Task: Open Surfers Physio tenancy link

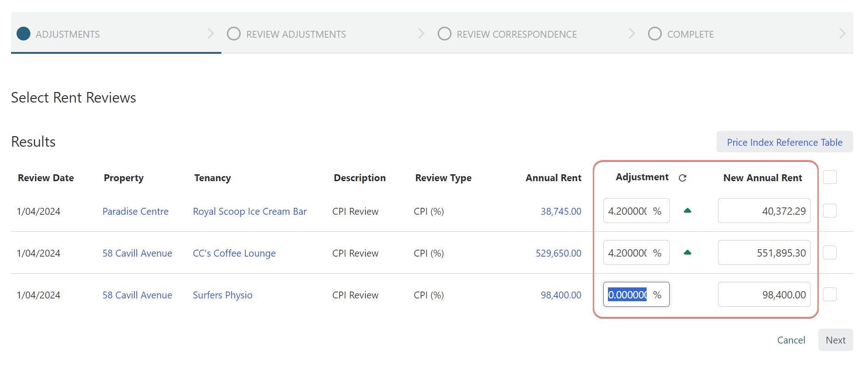Action: pos(222,295)
